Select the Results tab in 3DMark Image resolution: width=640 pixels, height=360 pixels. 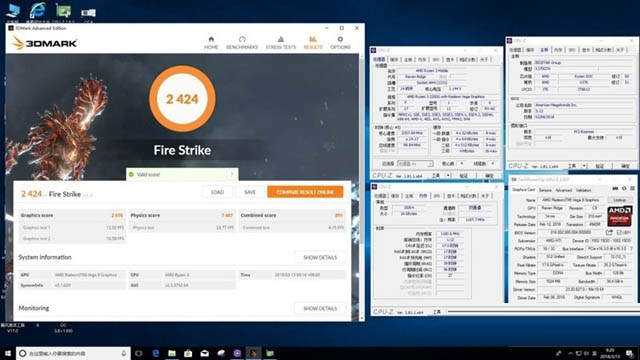[x=313, y=43]
